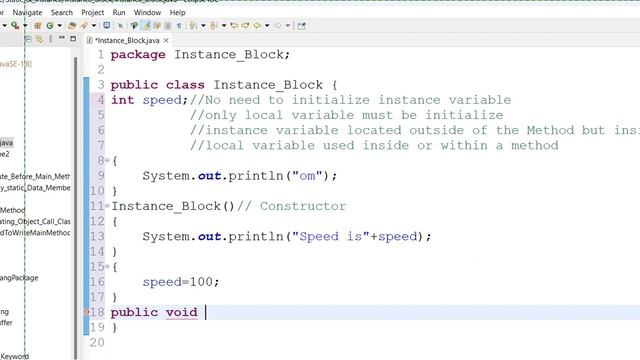This screenshot has width=640, height=360.
Task: Open the Package Explorer View Menu dots
Action: click(x=50, y=39)
